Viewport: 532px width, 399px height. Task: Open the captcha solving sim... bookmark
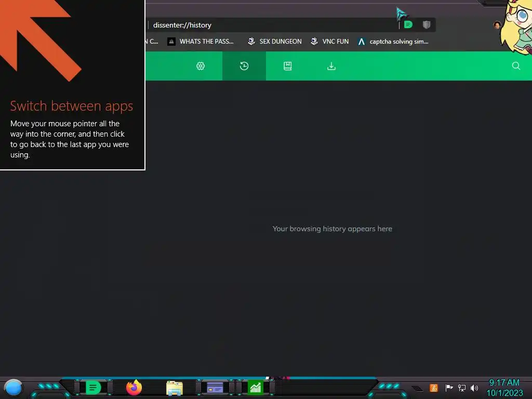[393, 42]
